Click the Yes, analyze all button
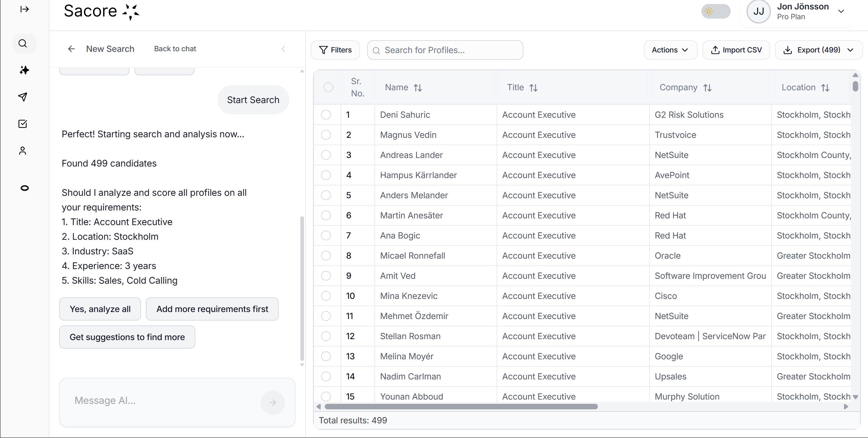This screenshot has width=868, height=438. coord(100,309)
